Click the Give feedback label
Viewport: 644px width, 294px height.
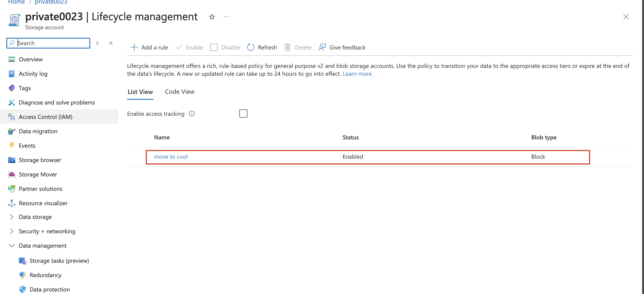(x=347, y=47)
